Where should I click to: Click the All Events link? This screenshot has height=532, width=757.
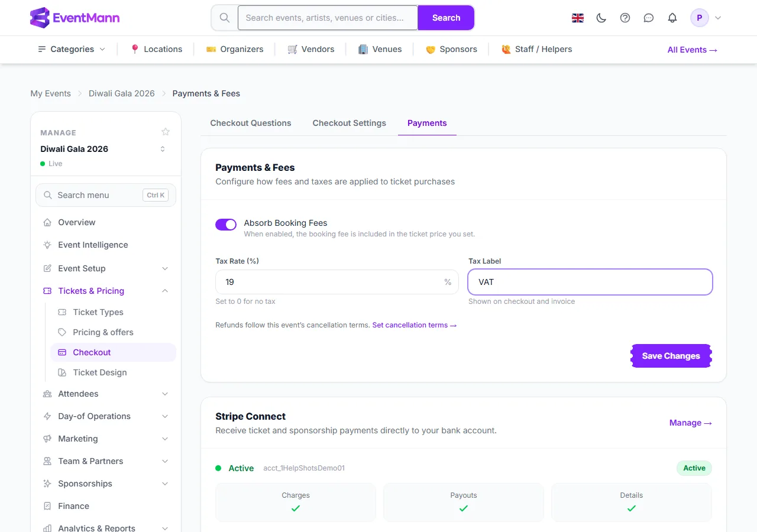(693, 50)
